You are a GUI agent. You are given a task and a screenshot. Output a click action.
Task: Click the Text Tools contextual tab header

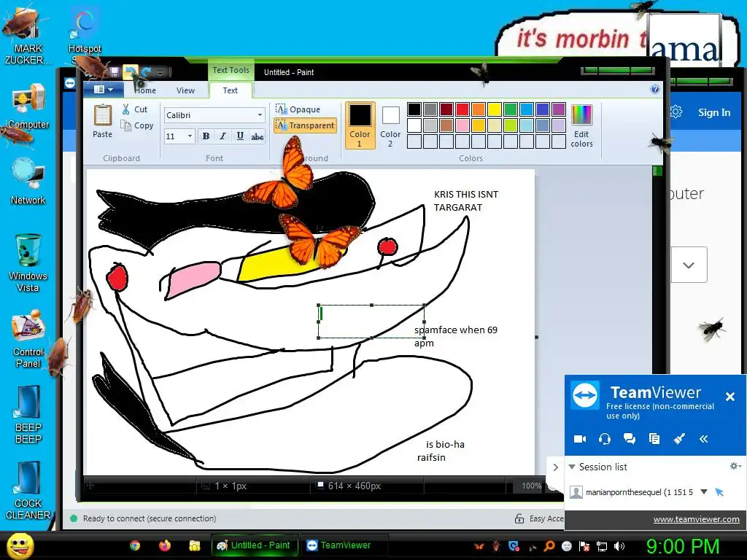click(231, 70)
